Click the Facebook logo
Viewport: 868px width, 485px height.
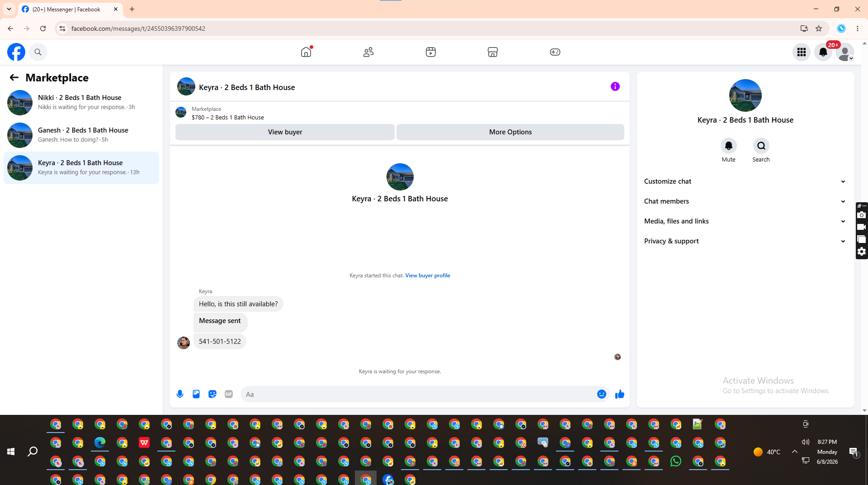tap(16, 52)
